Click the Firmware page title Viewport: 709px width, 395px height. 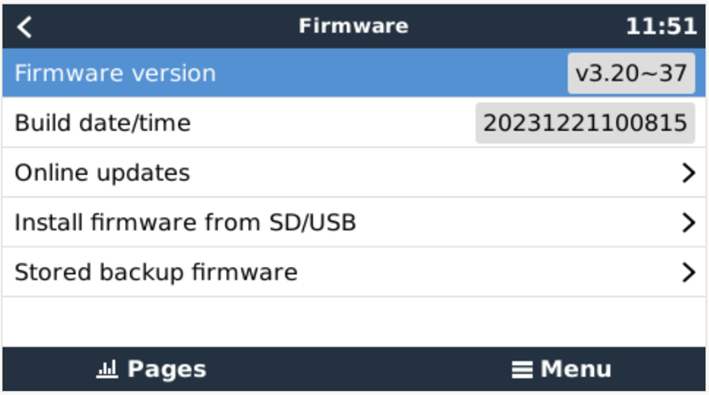[354, 26]
